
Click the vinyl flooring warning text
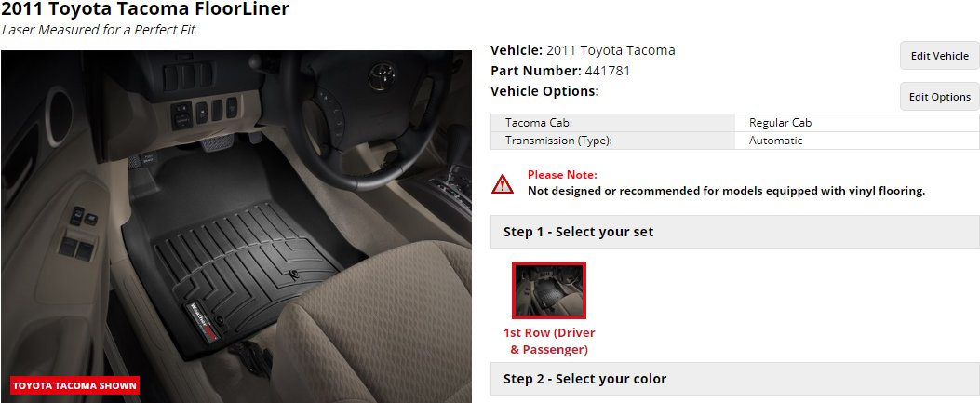click(x=726, y=191)
